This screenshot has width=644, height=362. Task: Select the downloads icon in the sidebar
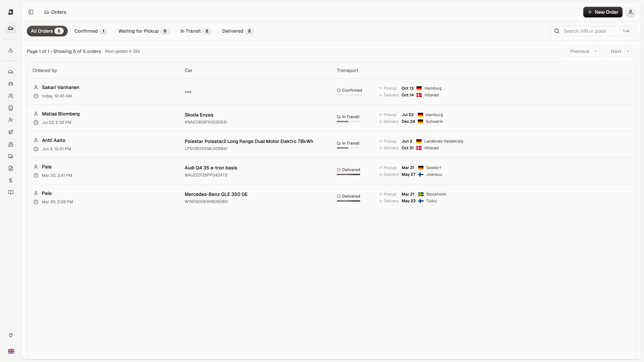11,50
